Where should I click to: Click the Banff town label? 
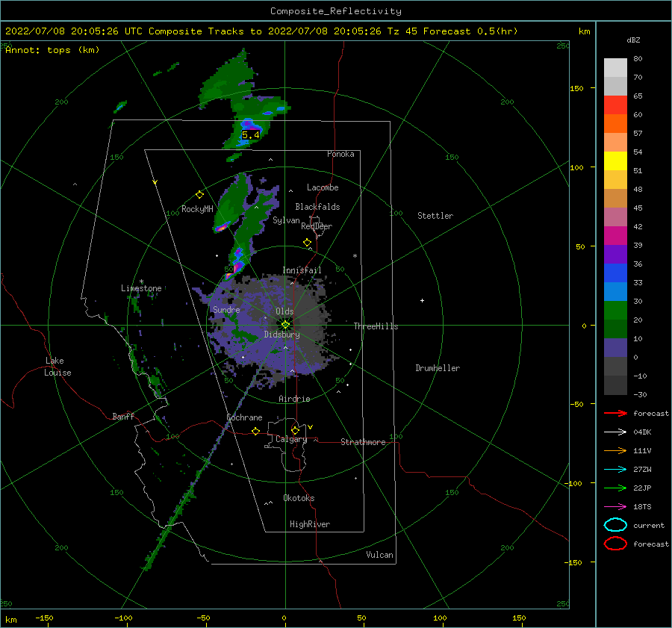click(x=123, y=416)
